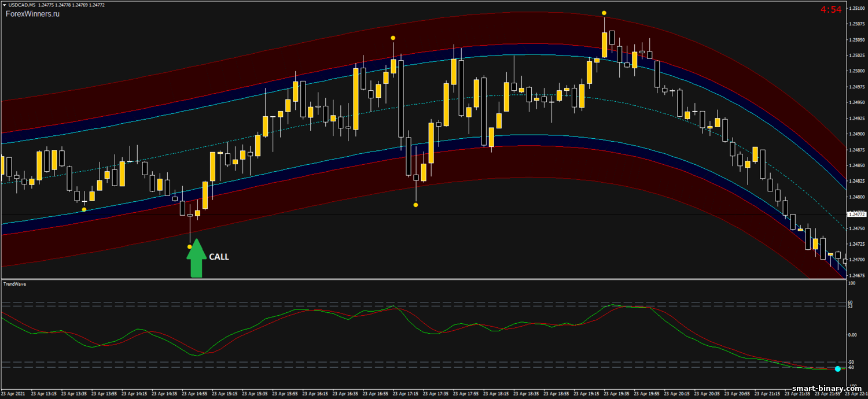Click the -60 level on TrendWave scale
Screen dimensions: 868x399
pos(851,368)
